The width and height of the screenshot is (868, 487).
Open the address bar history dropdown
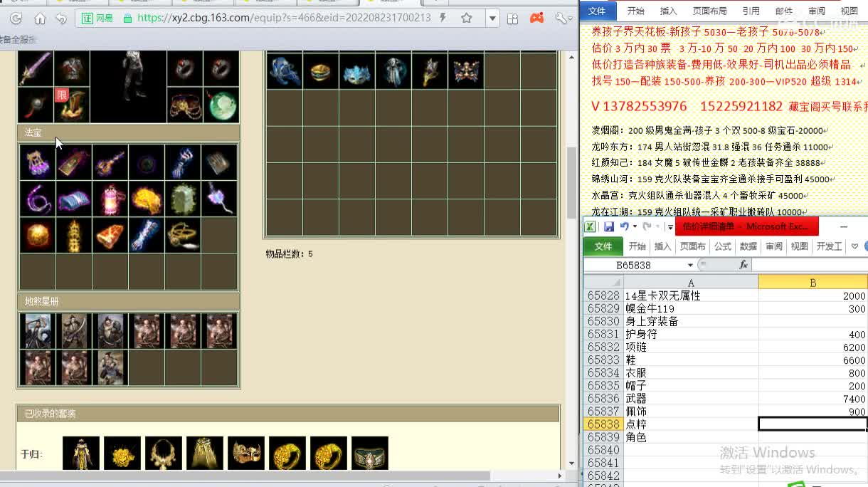[492, 19]
